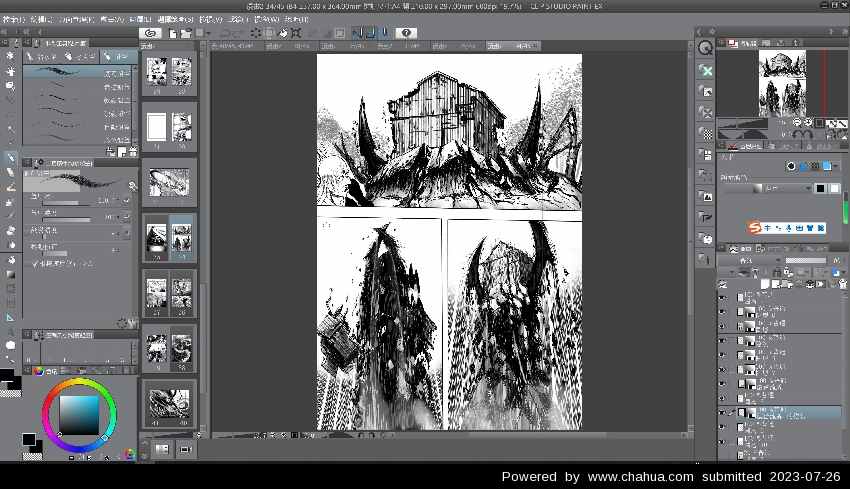
Task: Zoom in using the Navigator panel
Action: tap(808, 123)
